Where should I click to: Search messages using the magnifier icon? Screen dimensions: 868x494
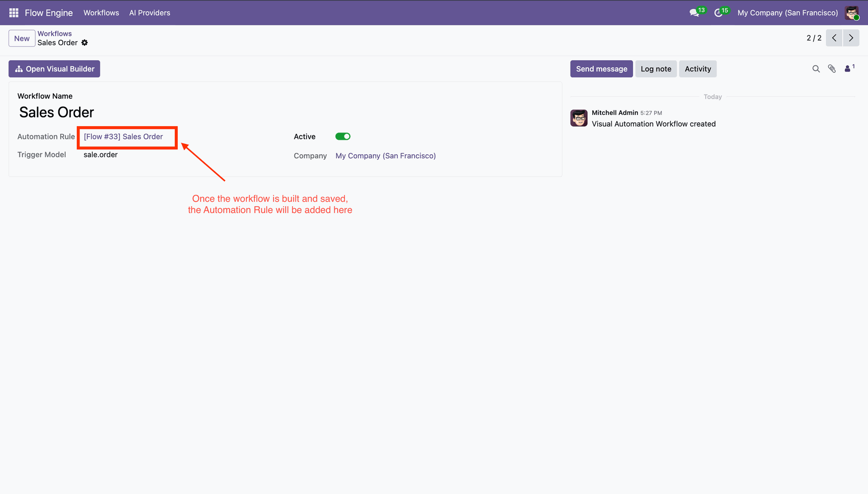tap(816, 69)
